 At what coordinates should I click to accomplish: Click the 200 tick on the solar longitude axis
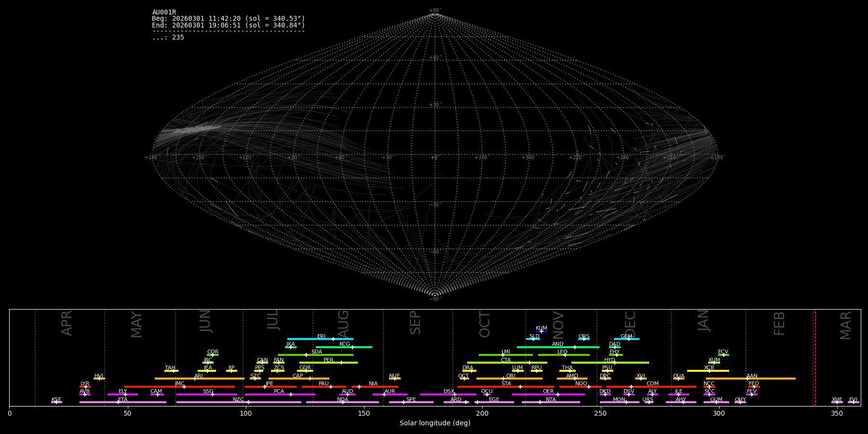tap(482, 413)
